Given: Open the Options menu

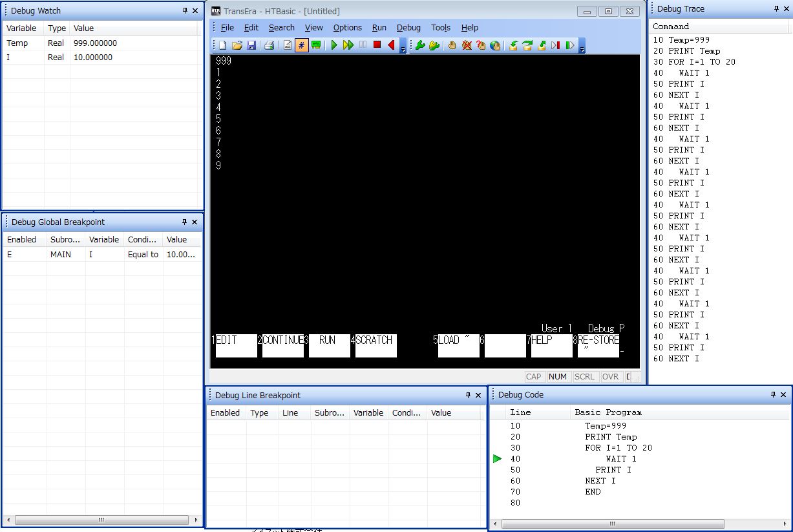Looking at the screenshot, I should [347, 27].
